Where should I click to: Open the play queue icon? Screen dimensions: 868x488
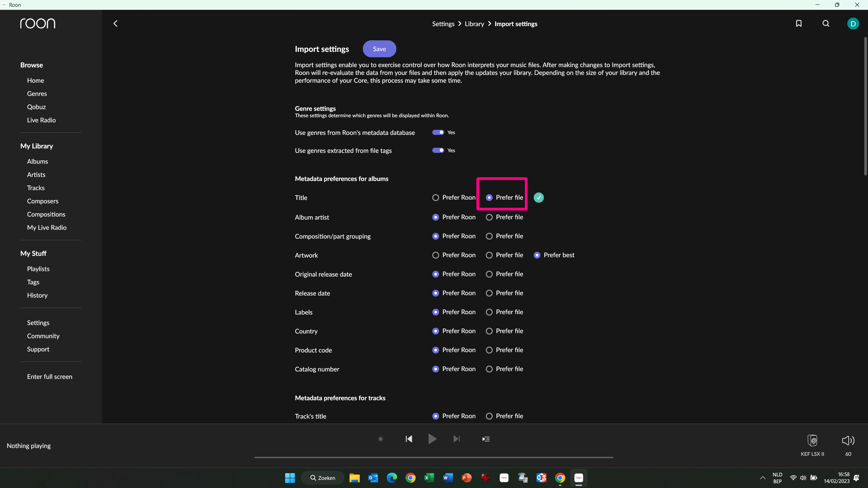pyautogui.click(x=486, y=439)
